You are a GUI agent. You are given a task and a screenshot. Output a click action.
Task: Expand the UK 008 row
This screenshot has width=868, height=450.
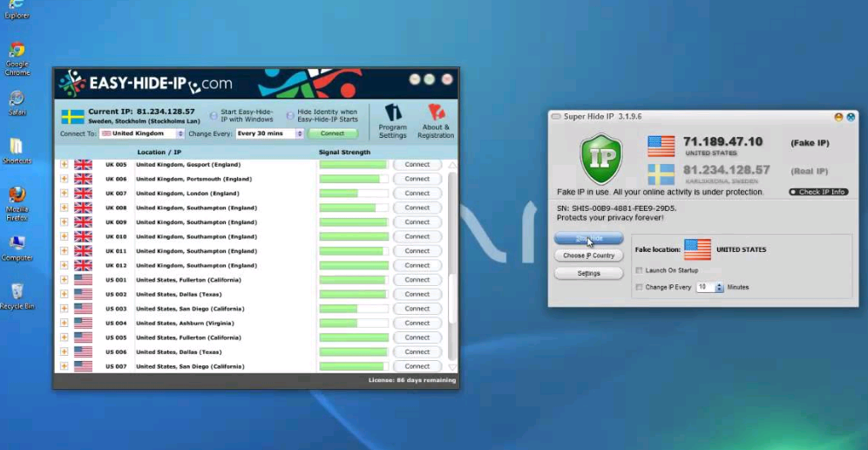(64, 208)
